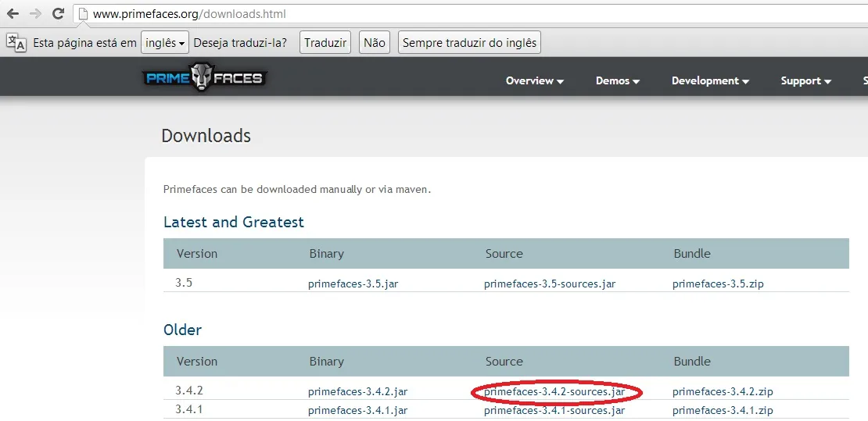Click version 3.5 cell
The height and width of the screenshot is (421, 868).
click(x=184, y=283)
